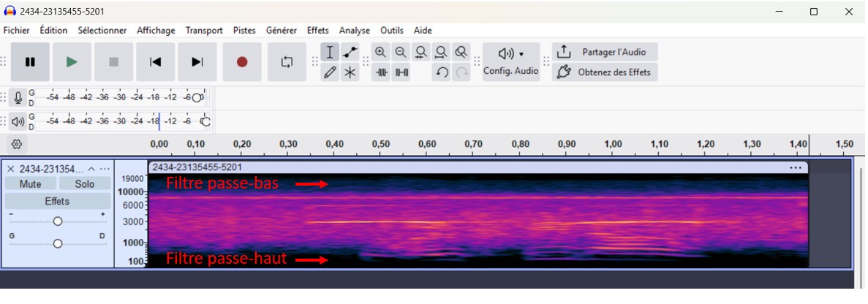The width and height of the screenshot is (868, 304).
Task: Click the speaker playback meter icon
Action: click(x=18, y=121)
